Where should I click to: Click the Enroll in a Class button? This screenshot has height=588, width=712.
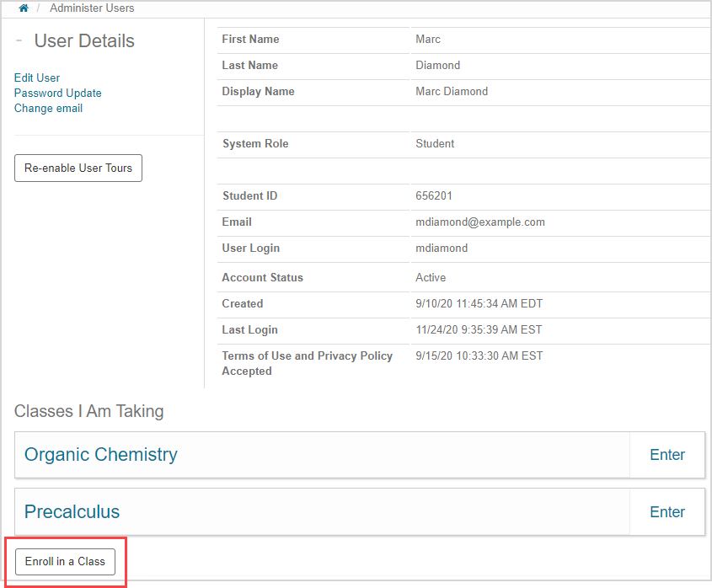point(65,562)
